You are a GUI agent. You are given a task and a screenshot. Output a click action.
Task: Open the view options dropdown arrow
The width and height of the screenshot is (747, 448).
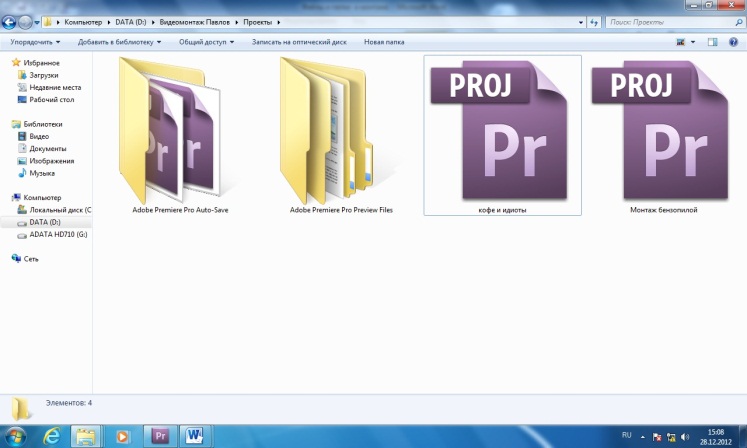[x=693, y=42]
